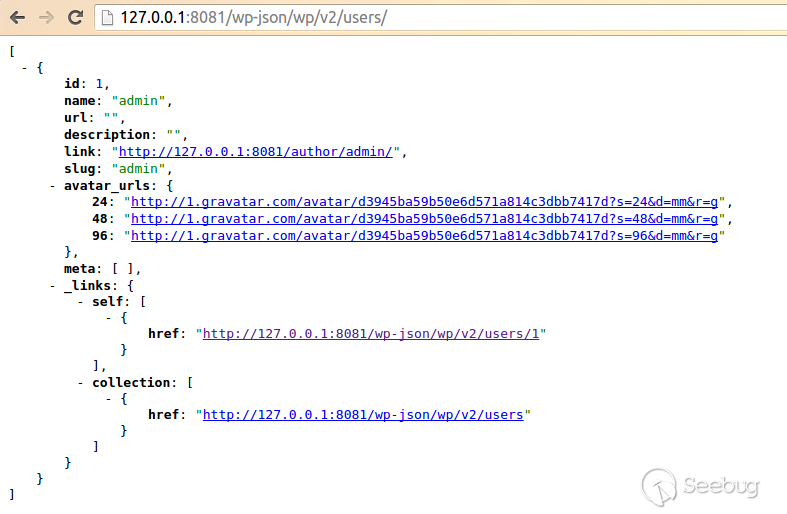Click the name value "admin"
Image resolution: width=787 pixels, height=514 pixels.
click(x=138, y=101)
